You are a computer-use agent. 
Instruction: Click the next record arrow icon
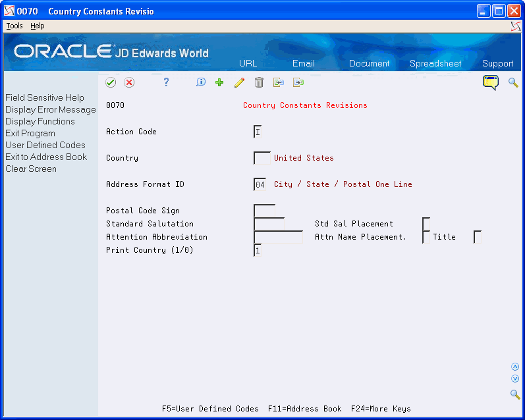tap(298, 82)
